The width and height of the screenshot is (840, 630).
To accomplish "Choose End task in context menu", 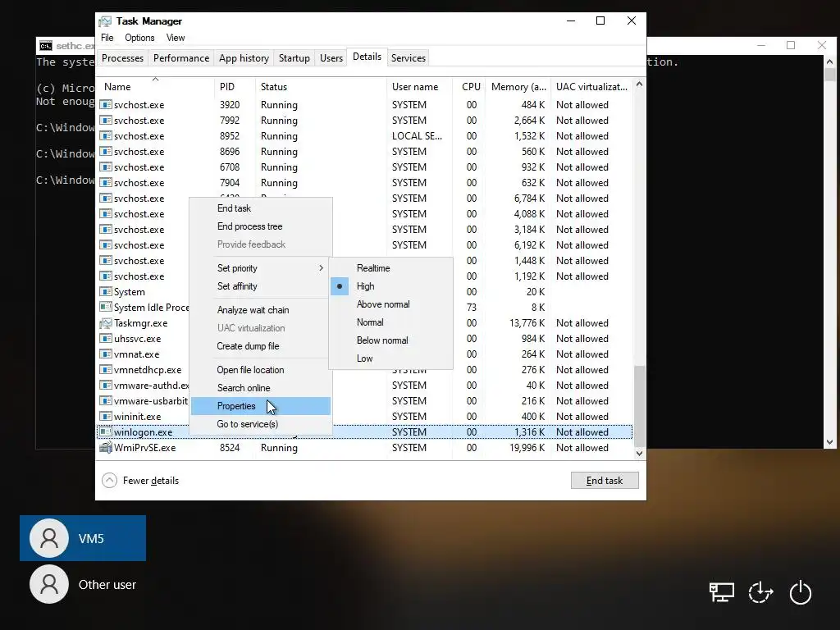I will (x=260, y=208).
